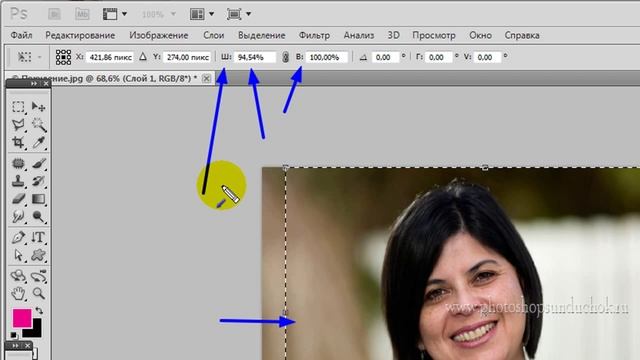Click the width Ш field 94,54%
This screenshot has width=640, height=360.
(255, 57)
